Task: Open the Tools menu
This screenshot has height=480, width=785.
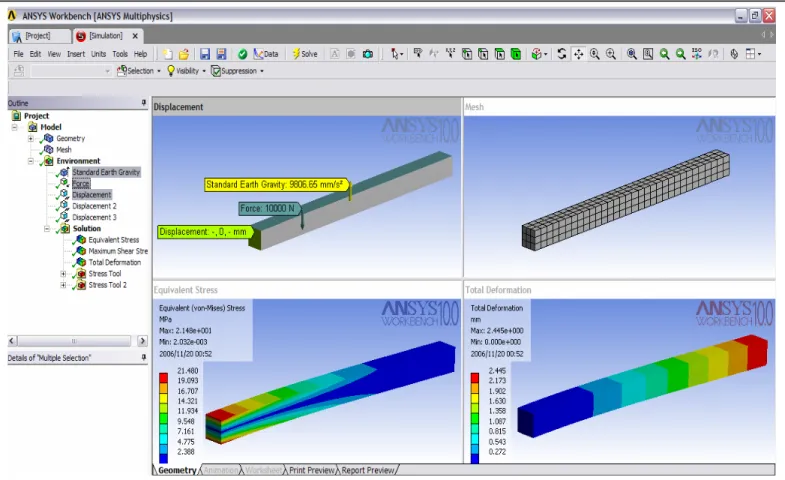Action: click(120, 54)
